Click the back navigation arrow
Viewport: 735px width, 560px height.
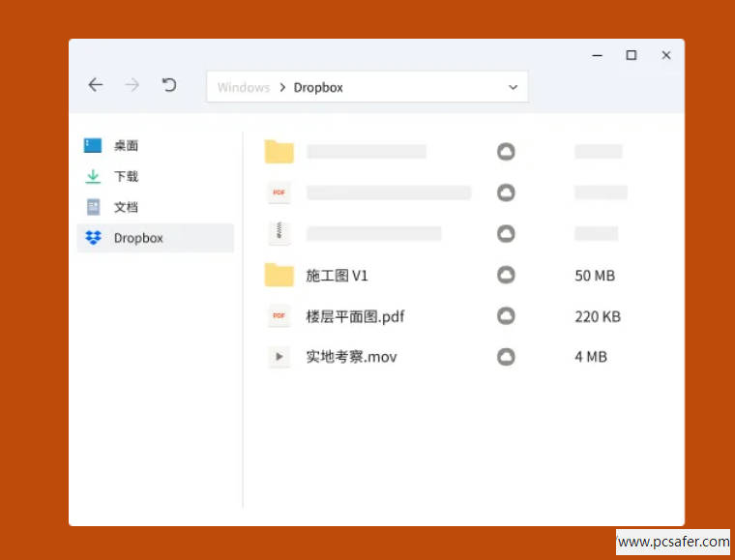(x=95, y=85)
